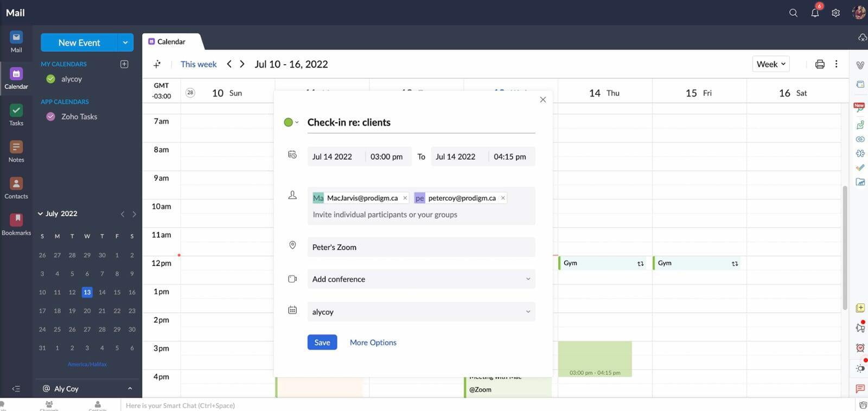Open the user profile avatar

click(x=858, y=12)
